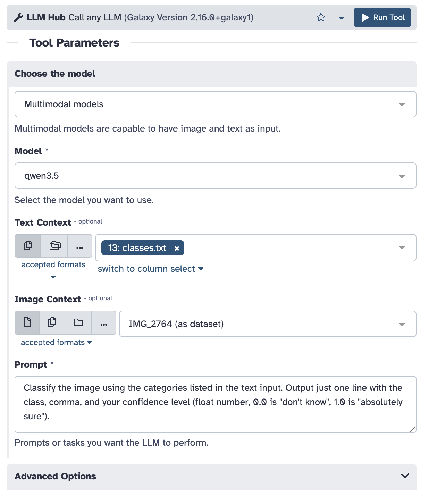The height and width of the screenshot is (504, 429).
Task: Click the wrench icon beside LLM Hub
Action: [x=18, y=17]
